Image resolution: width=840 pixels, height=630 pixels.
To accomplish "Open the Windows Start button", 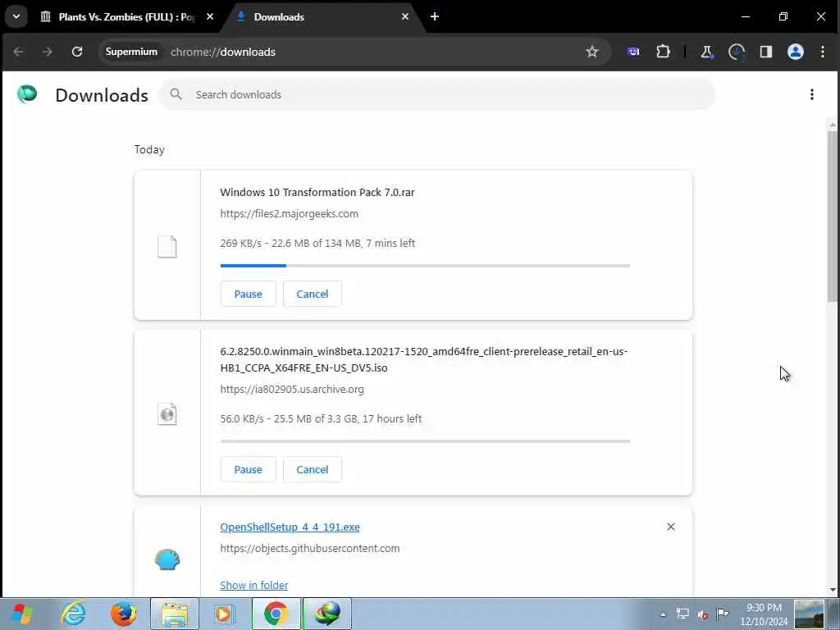I will coord(22,614).
